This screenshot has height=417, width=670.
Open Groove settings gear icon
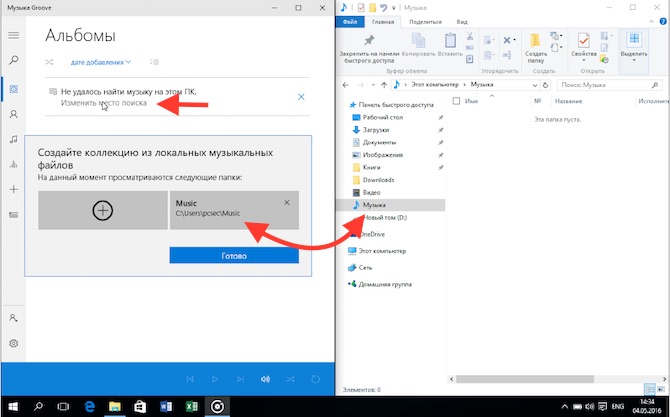pos(14,343)
